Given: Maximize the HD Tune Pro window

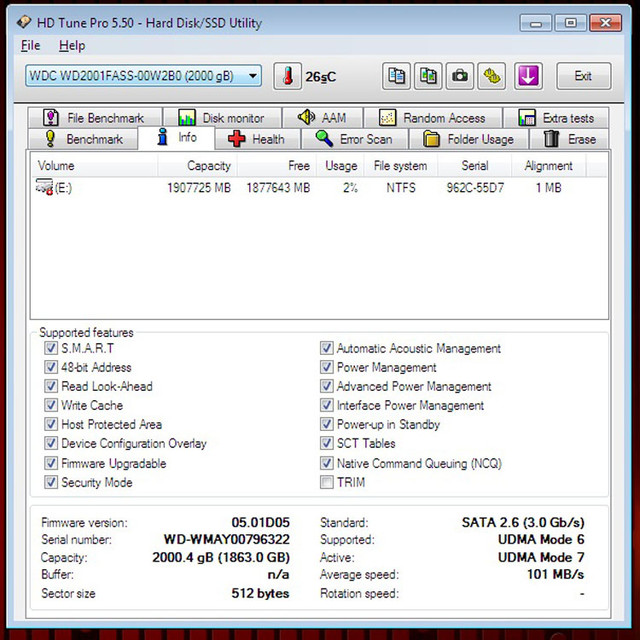Looking at the screenshot, I should 571,23.
